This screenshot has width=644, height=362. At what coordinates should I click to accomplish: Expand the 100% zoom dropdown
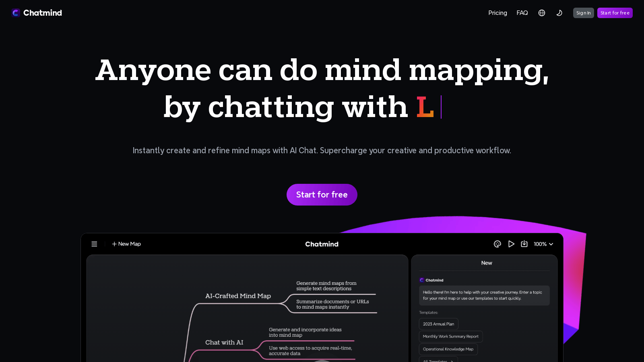tap(543, 244)
